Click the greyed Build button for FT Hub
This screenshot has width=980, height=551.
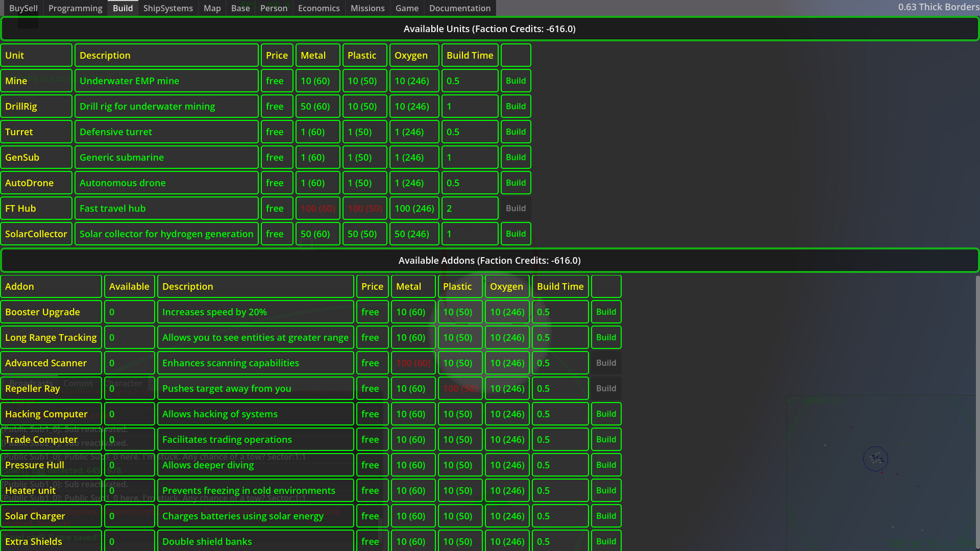pyautogui.click(x=516, y=208)
